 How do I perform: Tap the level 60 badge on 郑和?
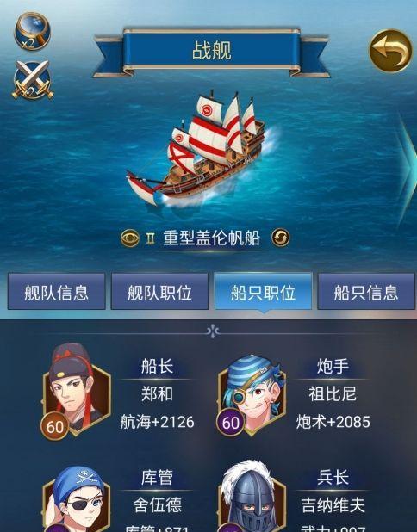[54, 426]
